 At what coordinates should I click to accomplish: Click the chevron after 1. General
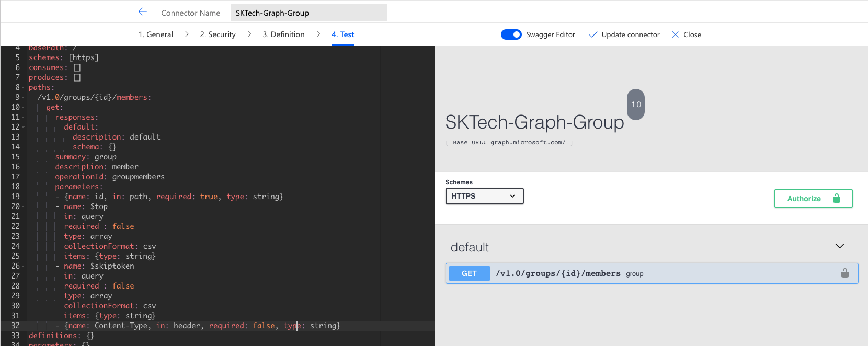coord(187,34)
